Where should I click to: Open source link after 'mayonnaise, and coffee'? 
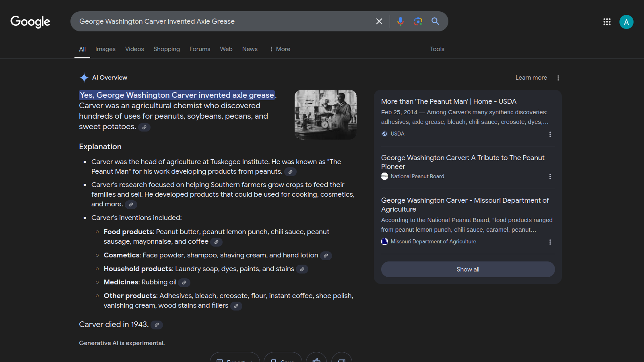(216, 242)
